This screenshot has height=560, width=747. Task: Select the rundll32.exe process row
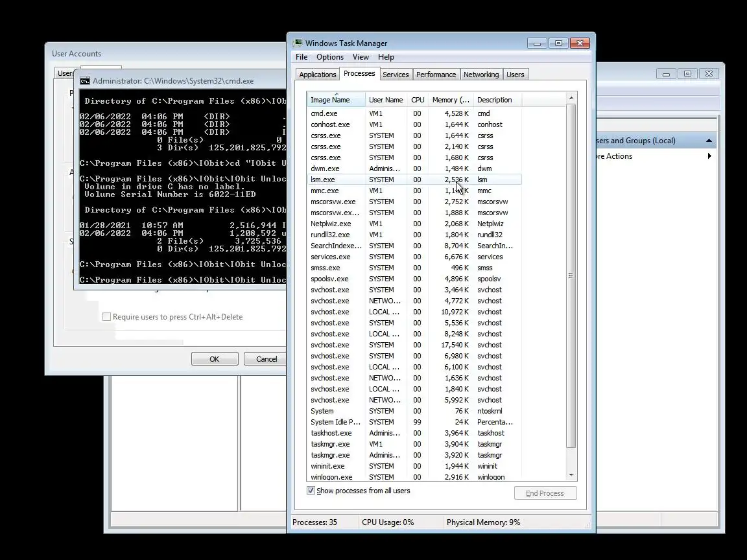pos(414,235)
